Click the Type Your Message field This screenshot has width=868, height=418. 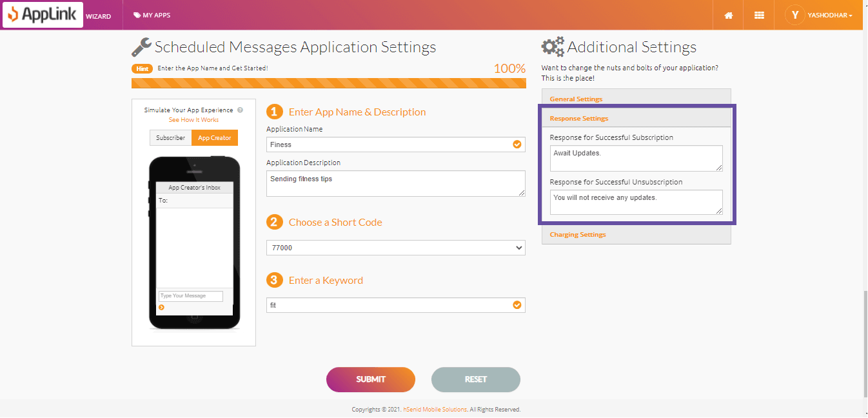click(x=191, y=296)
